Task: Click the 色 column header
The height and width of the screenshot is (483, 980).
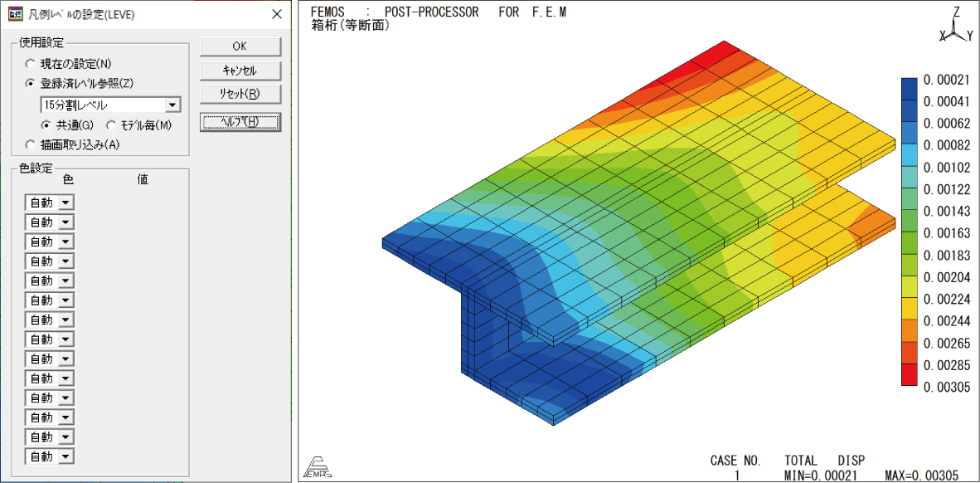Action: pos(69,179)
